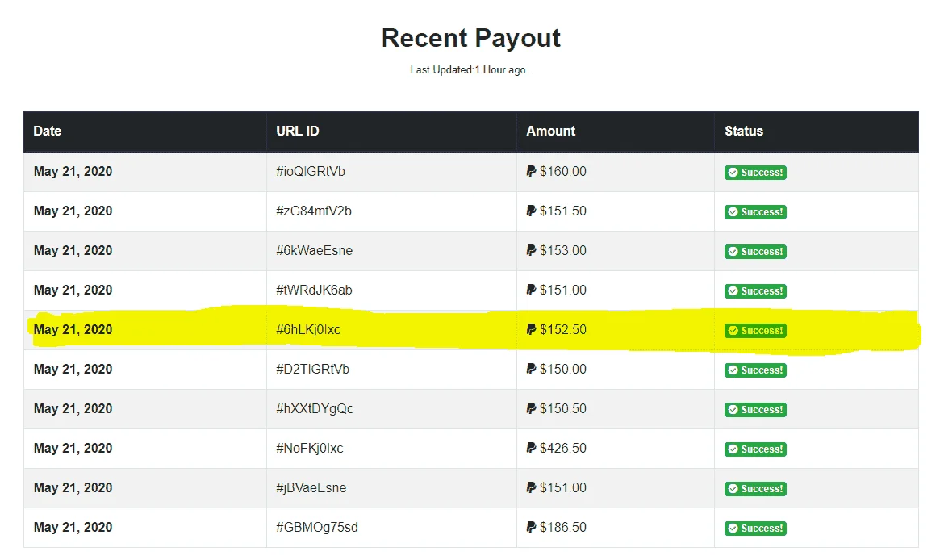Click Success badge in #6kWaeEsne row
940x560 pixels.
point(755,252)
